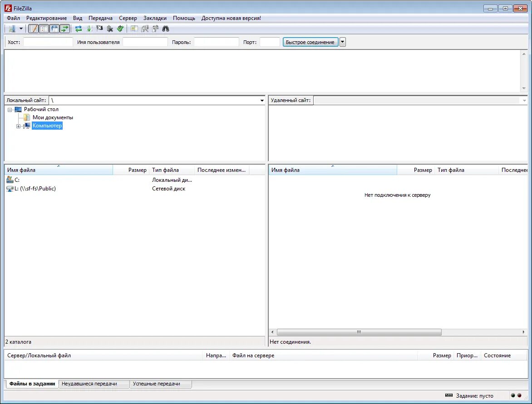Click the Состояние queue column header
Viewport: 532px width, 404px height.
tap(503, 355)
